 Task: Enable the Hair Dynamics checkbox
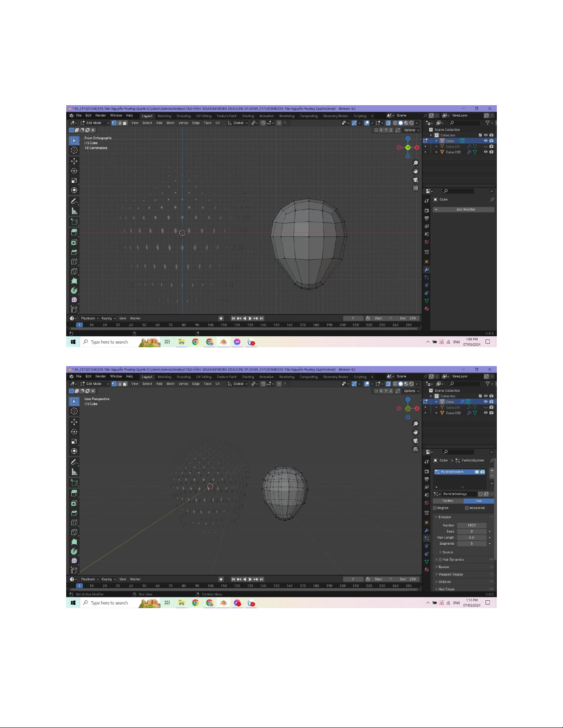tap(440, 560)
